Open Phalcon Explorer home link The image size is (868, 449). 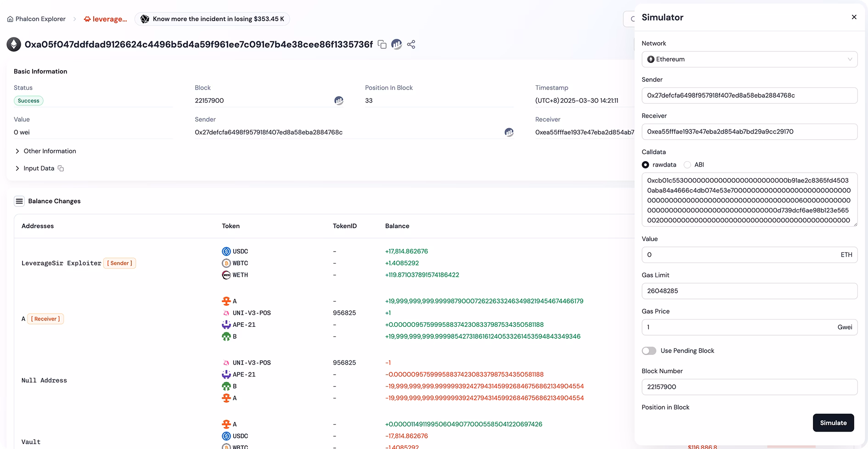[x=36, y=19]
